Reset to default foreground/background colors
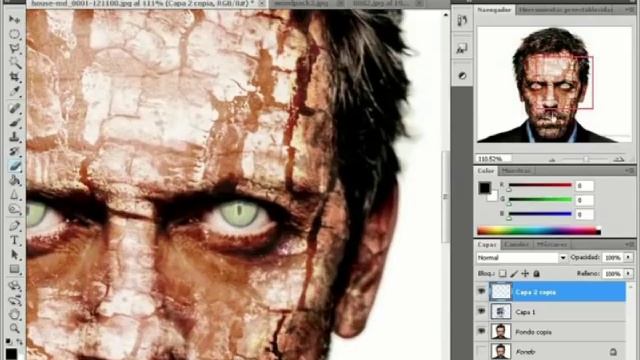 tap(9, 340)
